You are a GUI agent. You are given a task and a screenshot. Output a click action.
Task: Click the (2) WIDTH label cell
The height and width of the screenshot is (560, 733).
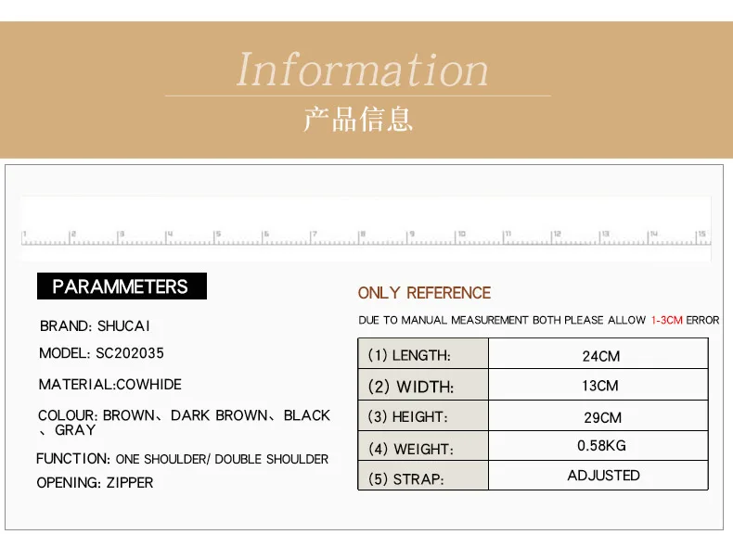click(422, 387)
